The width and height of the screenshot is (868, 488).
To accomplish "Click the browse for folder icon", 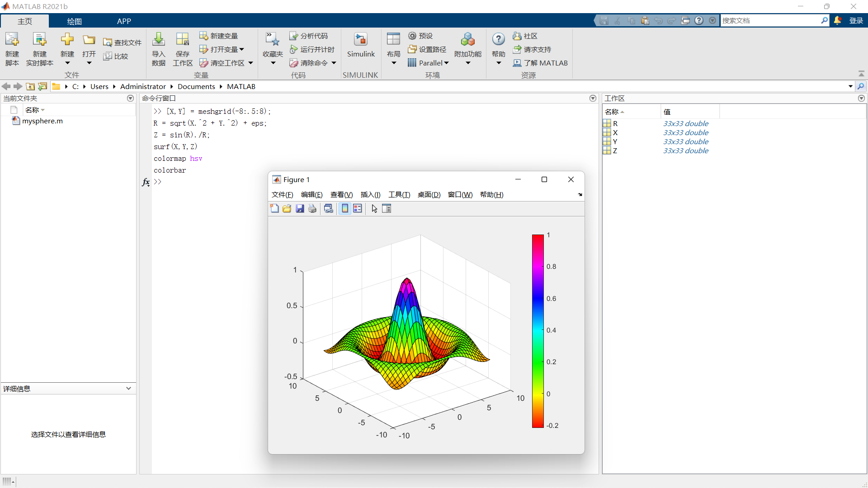I will pyautogui.click(x=42, y=86).
